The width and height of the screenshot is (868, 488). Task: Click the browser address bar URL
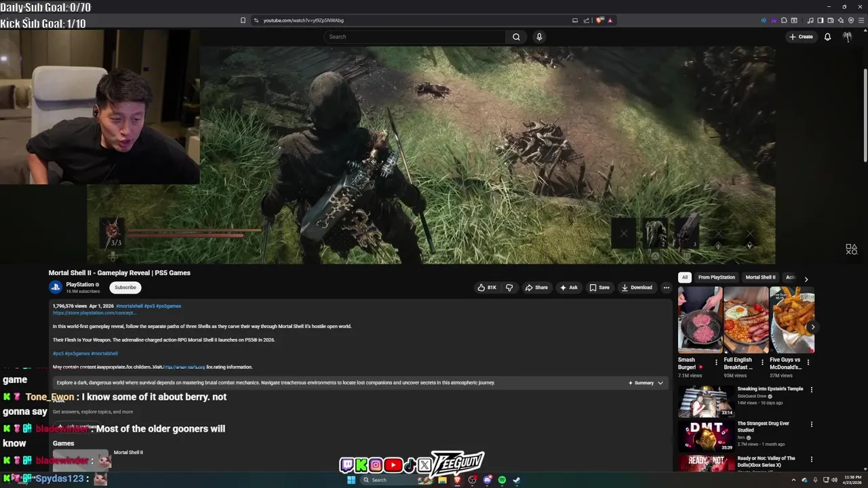303,20
